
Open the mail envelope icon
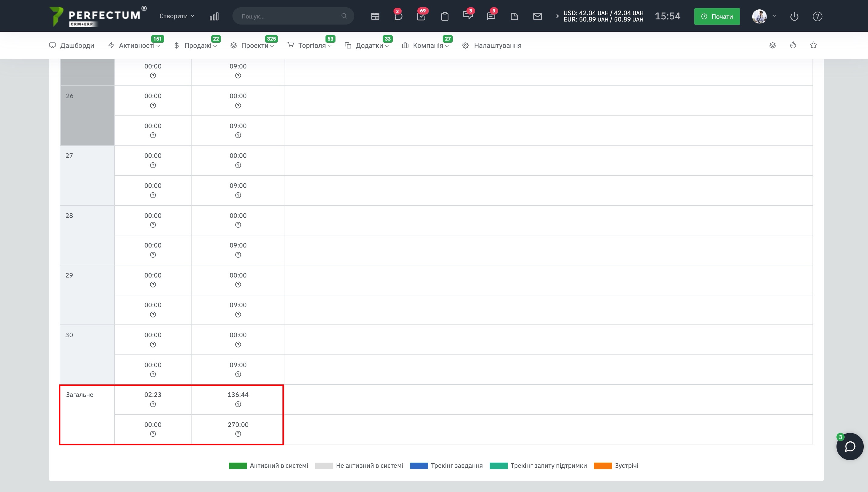point(537,16)
